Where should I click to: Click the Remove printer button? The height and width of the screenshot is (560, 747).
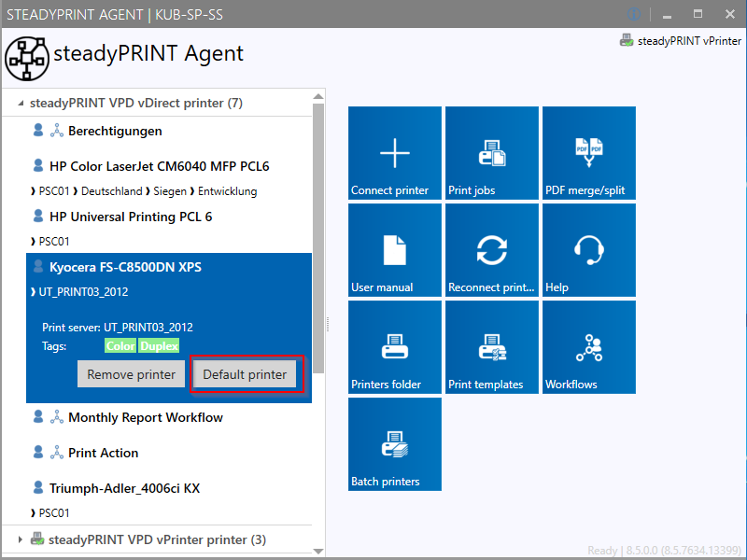[x=131, y=374]
